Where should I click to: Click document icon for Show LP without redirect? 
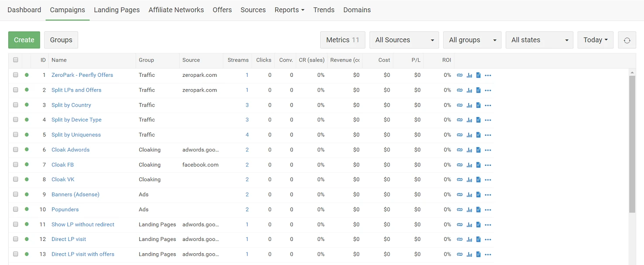(478, 225)
